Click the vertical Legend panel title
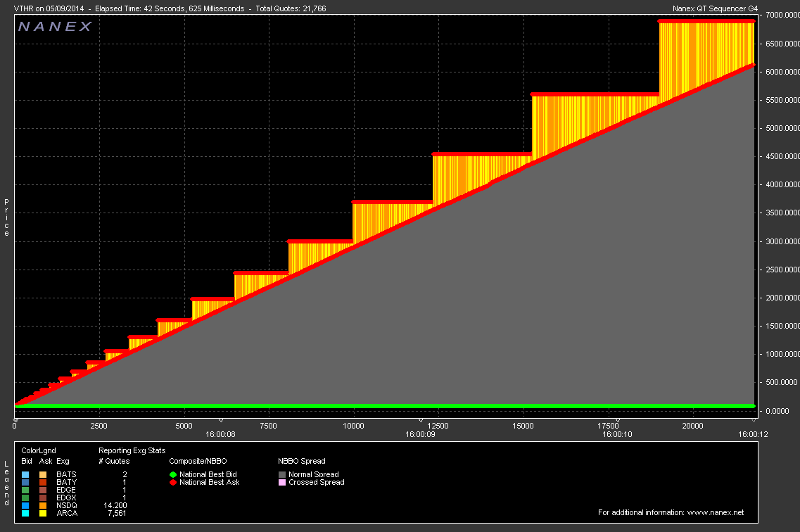 (6, 483)
